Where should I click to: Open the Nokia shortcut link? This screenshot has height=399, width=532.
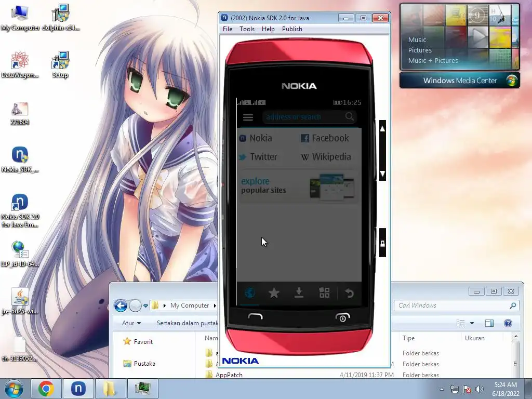pyautogui.click(x=256, y=138)
